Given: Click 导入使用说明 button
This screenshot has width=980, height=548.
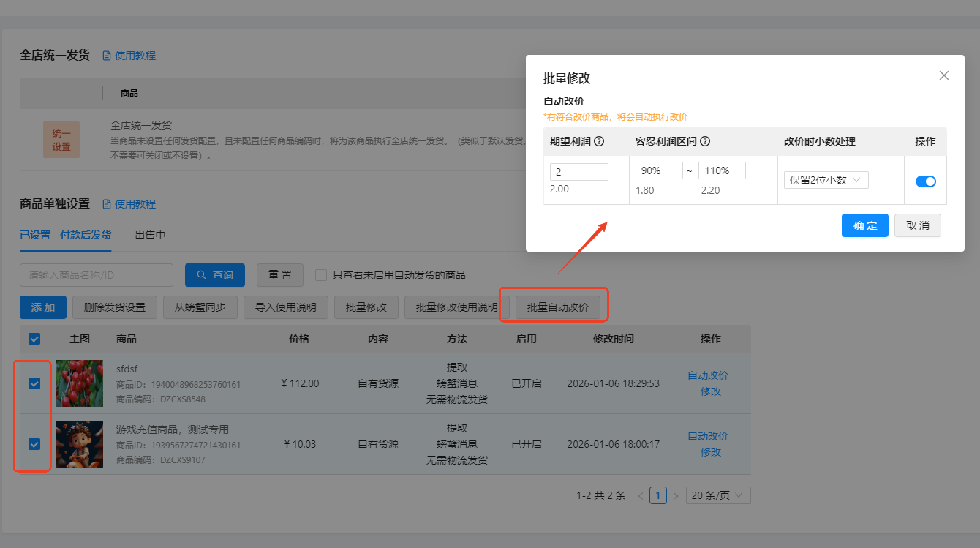Looking at the screenshot, I should [286, 307].
